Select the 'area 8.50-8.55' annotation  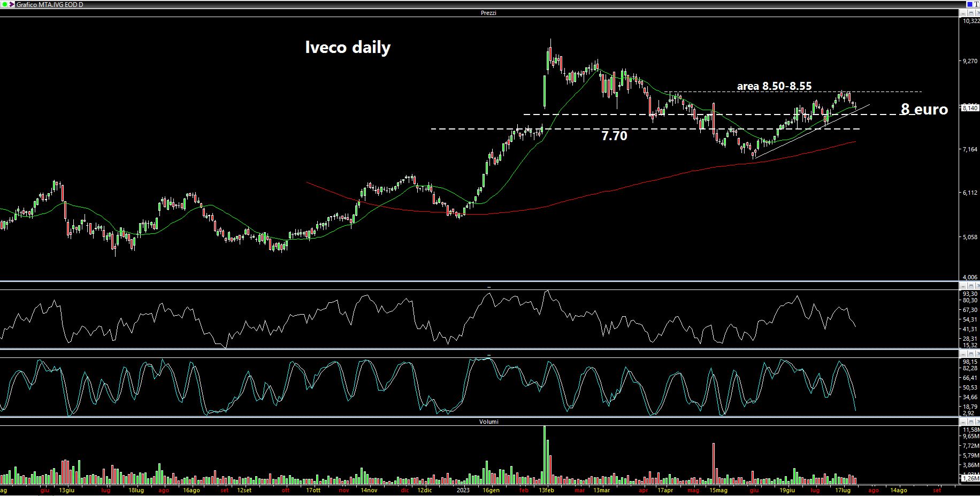point(774,86)
